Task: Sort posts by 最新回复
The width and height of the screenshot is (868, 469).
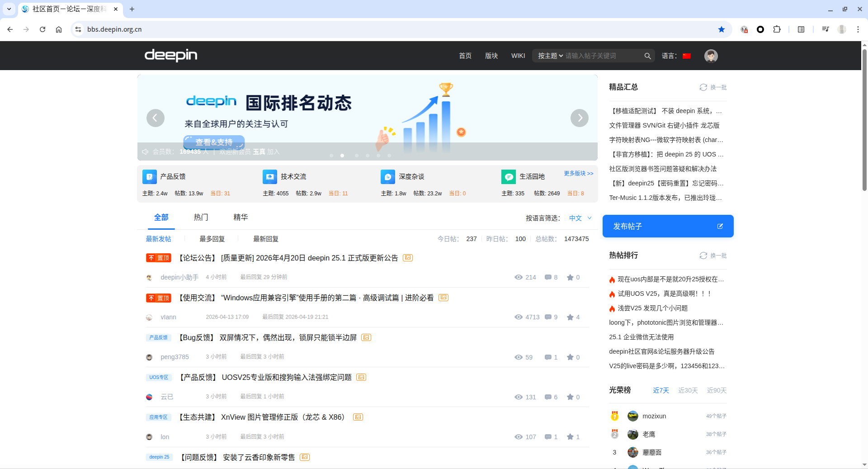Action: [266, 239]
